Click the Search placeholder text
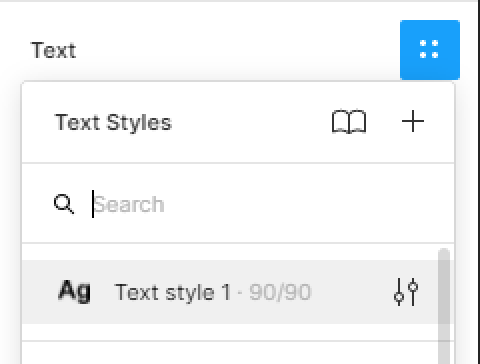Image resolution: width=480 pixels, height=364 pixels. (129, 204)
